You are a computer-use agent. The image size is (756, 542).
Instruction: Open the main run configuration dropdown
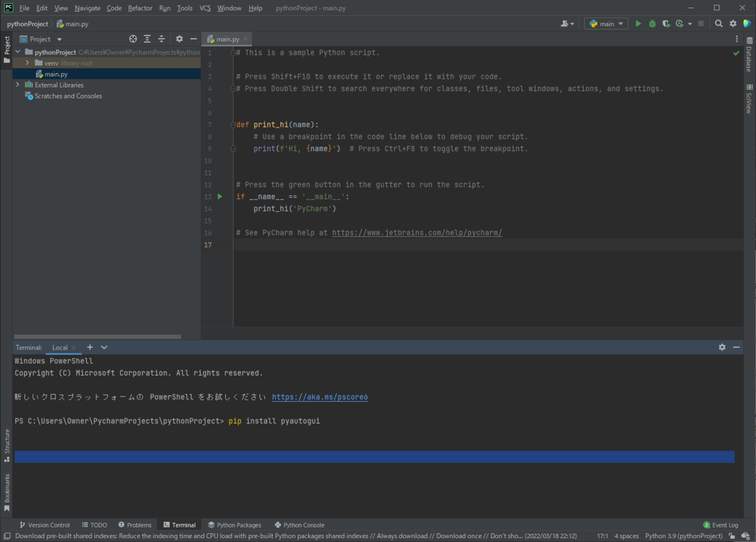606,23
